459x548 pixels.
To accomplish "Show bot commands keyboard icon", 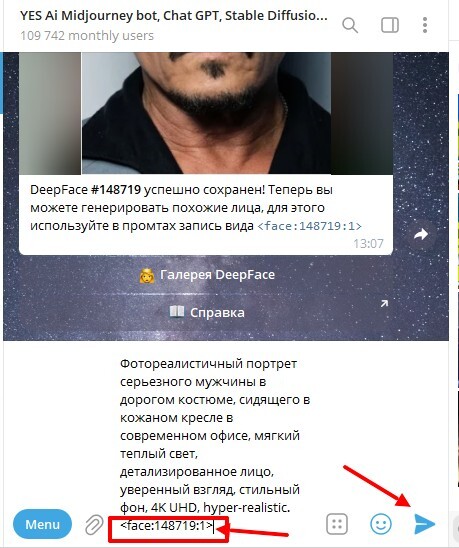I will (x=337, y=524).
